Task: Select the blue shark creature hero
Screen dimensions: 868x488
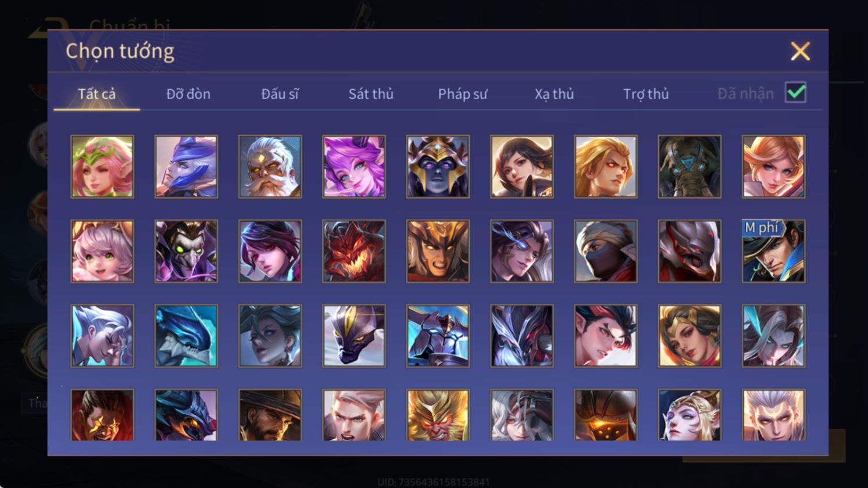Action: (x=186, y=336)
